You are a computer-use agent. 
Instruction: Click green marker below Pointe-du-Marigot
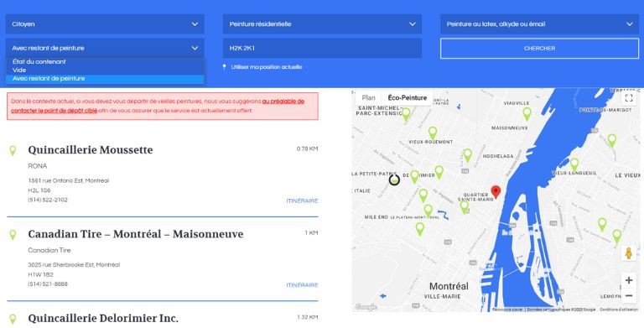coord(612,140)
